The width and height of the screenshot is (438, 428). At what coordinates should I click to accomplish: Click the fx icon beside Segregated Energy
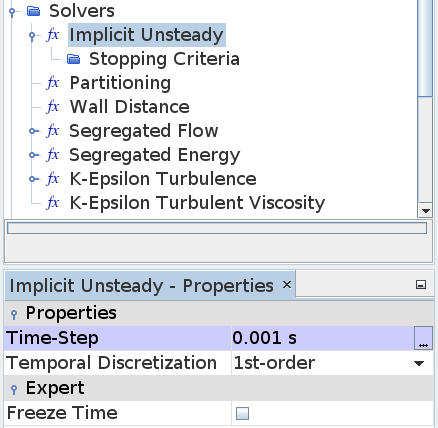(53, 155)
